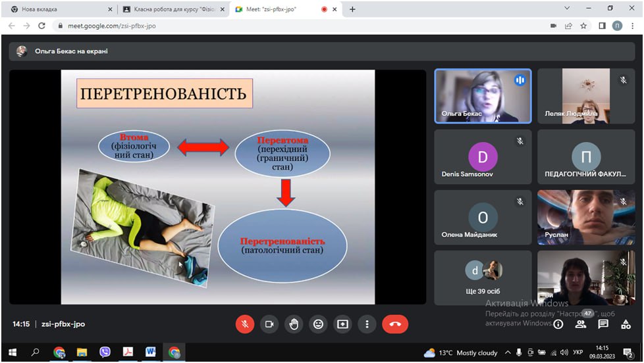Bookmark this page with the star icon

(583, 26)
